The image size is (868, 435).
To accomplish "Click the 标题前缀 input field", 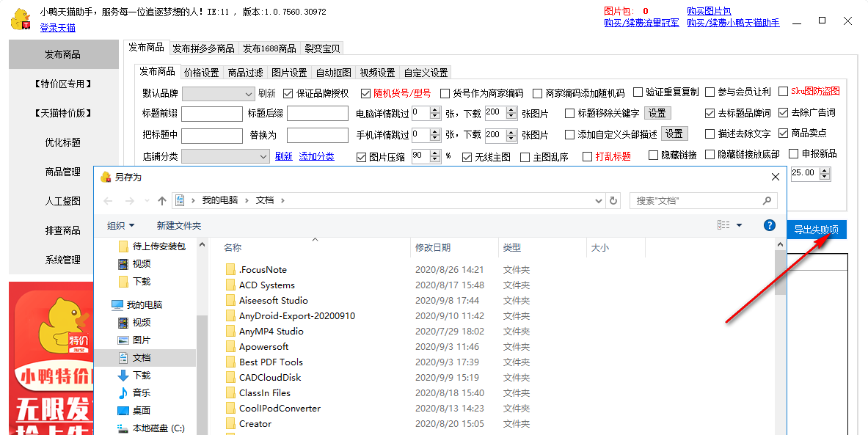I will click(212, 114).
